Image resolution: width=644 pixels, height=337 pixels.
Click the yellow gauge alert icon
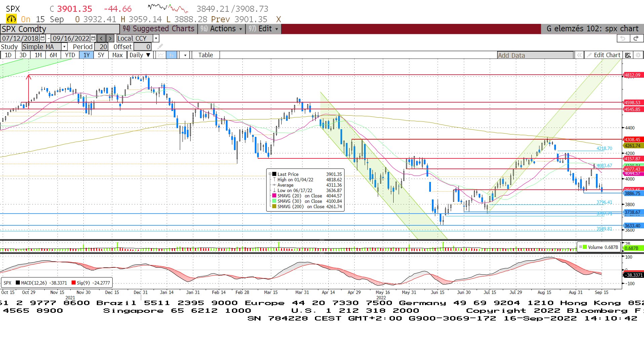click(11, 19)
